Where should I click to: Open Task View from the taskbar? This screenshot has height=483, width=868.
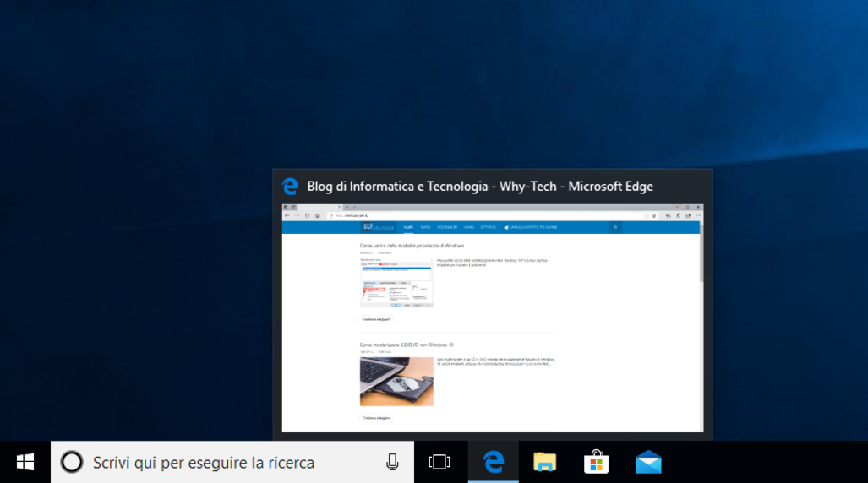(x=439, y=462)
